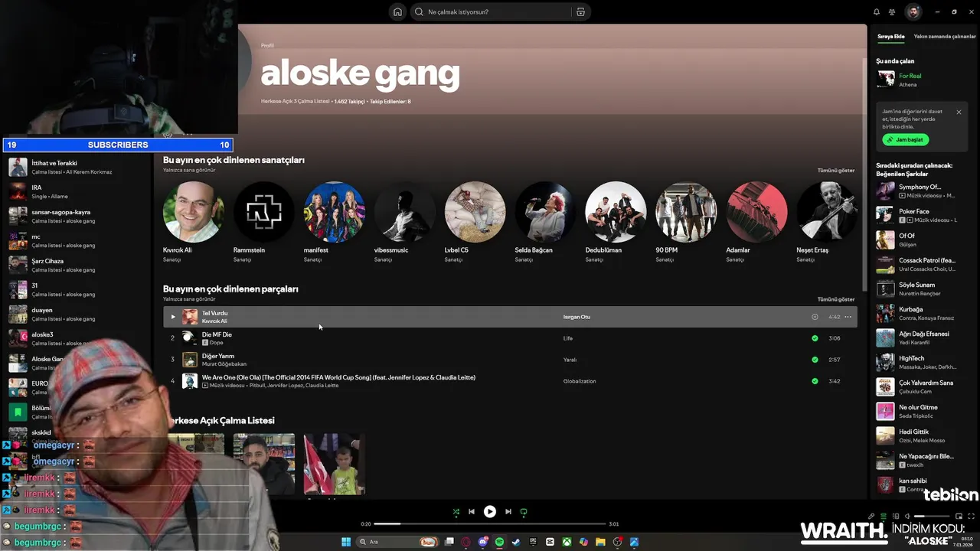Mute using the volume speaker icon

coord(907,517)
